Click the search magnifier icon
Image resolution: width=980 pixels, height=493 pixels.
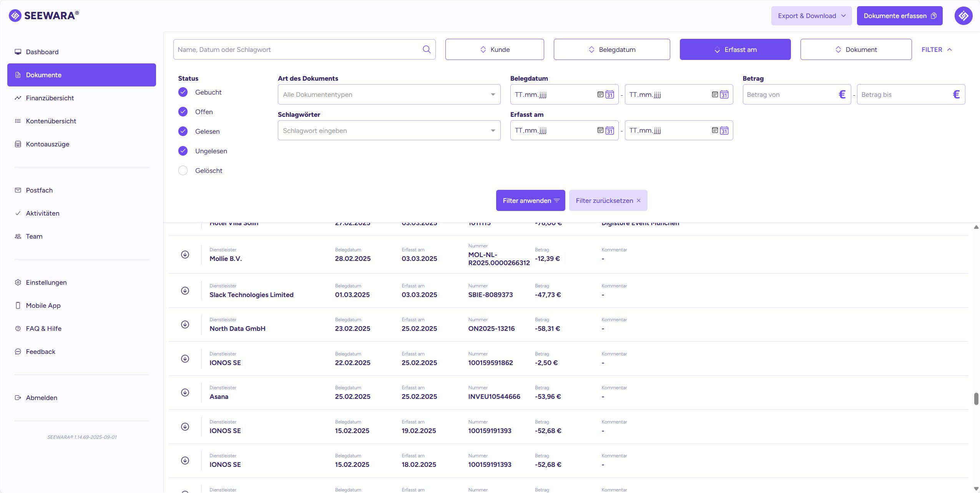pos(426,50)
